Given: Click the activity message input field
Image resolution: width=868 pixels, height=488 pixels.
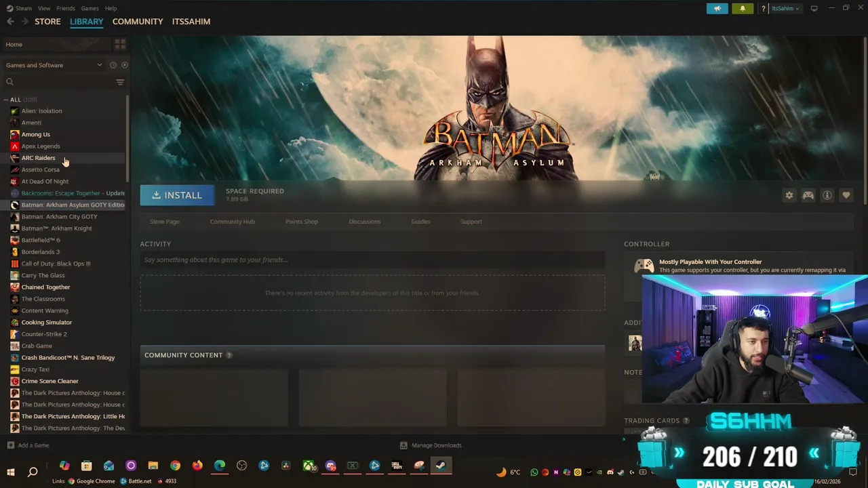Looking at the screenshot, I should point(372,260).
